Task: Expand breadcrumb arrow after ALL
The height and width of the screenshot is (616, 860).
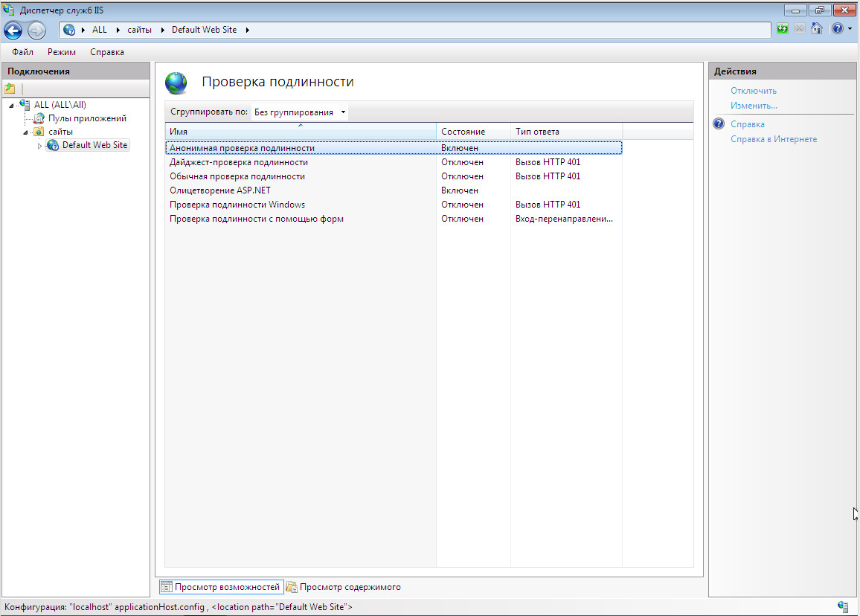Action: coord(118,30)
